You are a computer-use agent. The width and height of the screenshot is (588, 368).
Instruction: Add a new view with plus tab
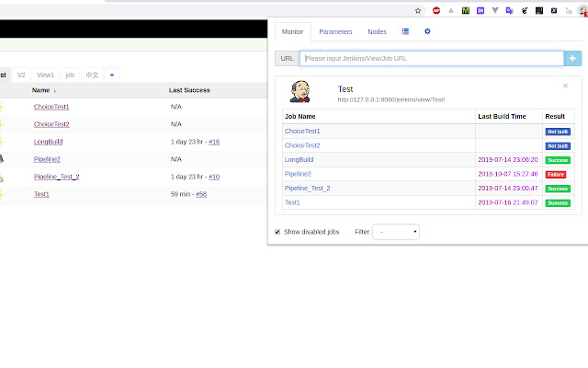112,75
